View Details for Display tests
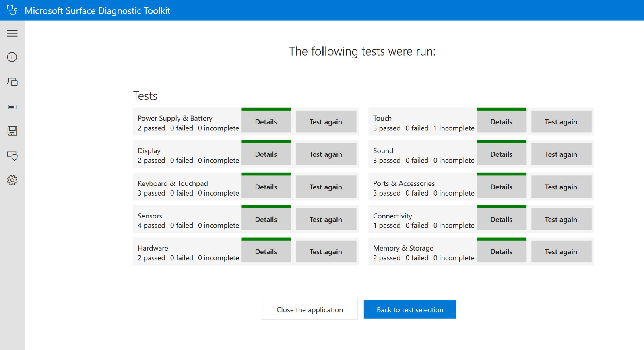The width and height of the screenshot is (644, 350). [x=266, y=154]
